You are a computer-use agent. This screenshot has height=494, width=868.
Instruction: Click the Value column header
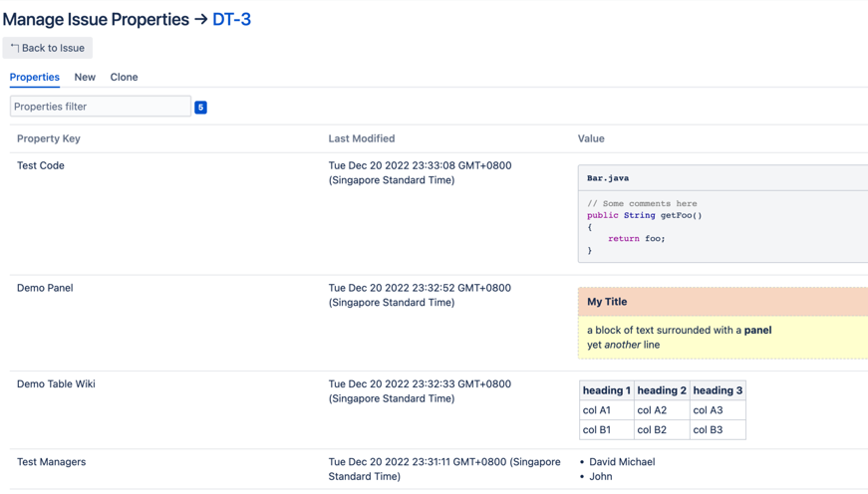(591, 138)
